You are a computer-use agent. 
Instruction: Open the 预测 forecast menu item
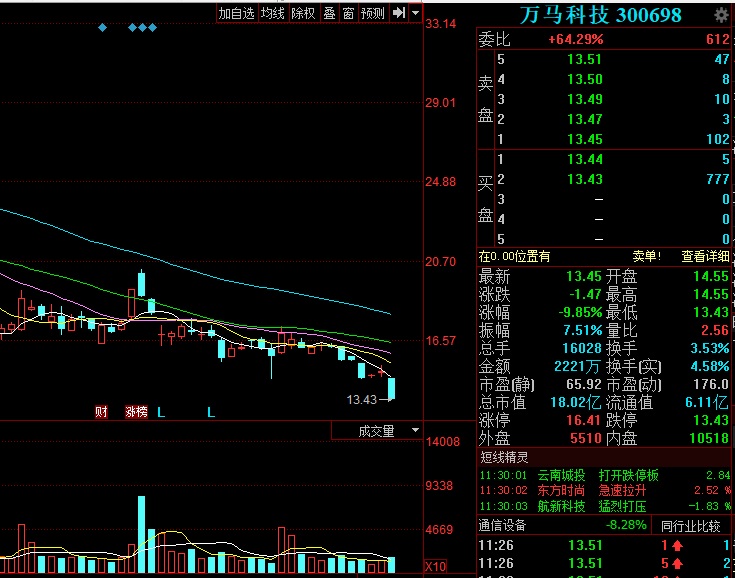coord(373,13)
